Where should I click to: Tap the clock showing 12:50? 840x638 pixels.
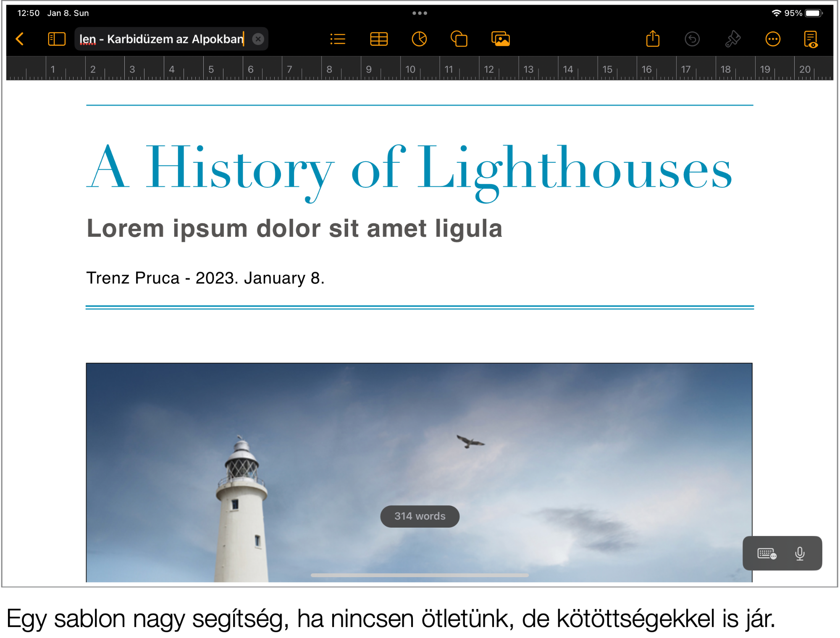[29, 13]
